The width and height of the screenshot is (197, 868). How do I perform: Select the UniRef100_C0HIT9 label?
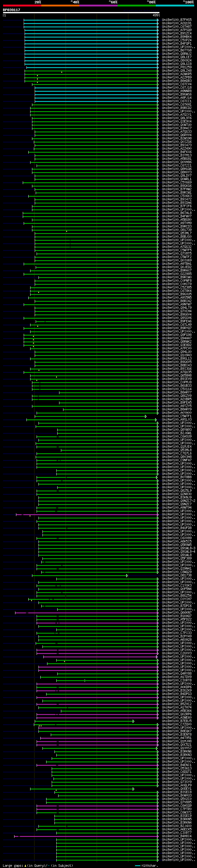click(x=177, y=284)
